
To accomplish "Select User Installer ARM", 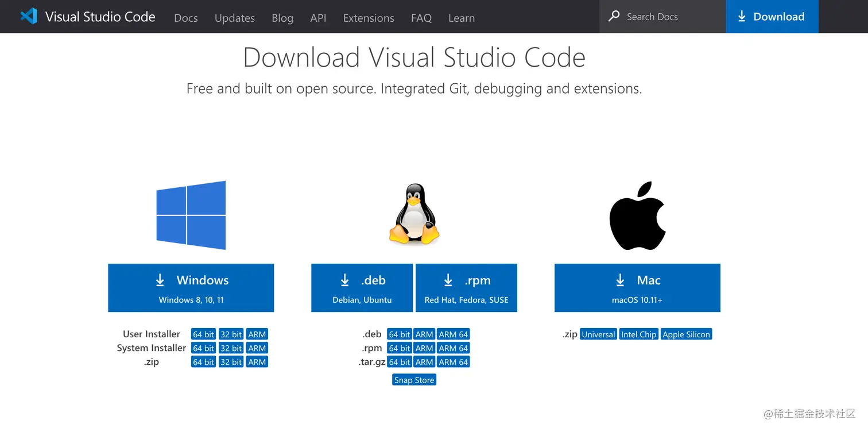I will 257,334.
